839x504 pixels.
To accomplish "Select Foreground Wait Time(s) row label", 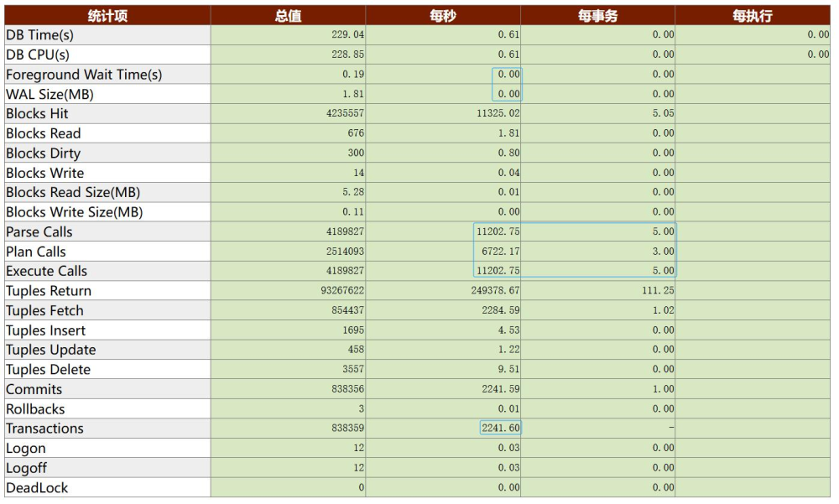I will coord(84,75).
